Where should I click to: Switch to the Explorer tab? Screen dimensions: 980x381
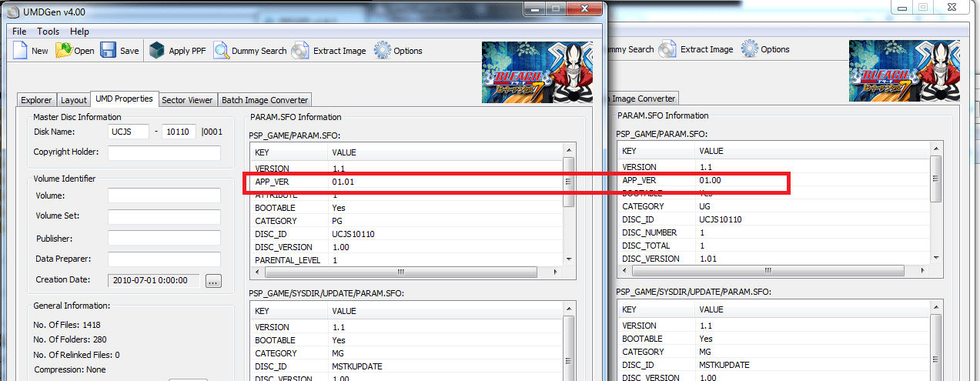(36, 100)
